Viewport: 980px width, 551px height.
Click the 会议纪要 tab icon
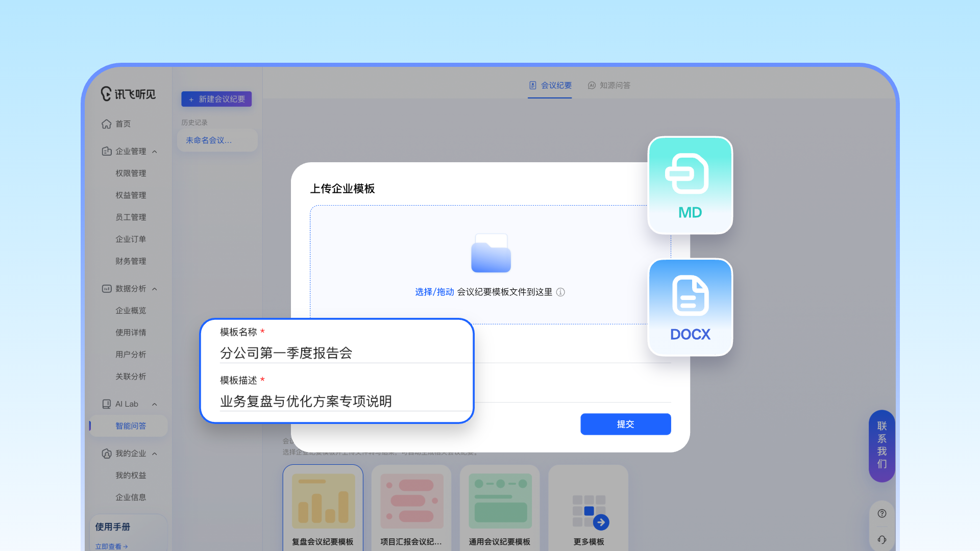[x=533, y=85]
